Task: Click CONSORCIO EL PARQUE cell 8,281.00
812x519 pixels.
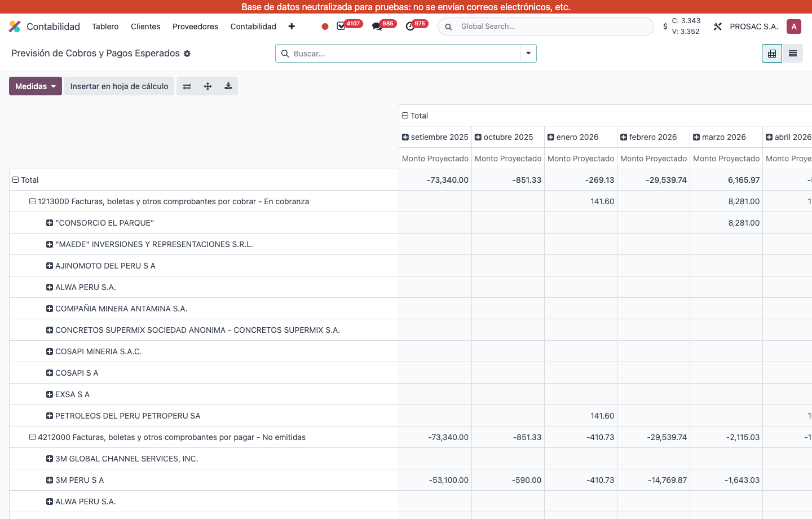Action: pyautogui.click(x=726, y=223)
